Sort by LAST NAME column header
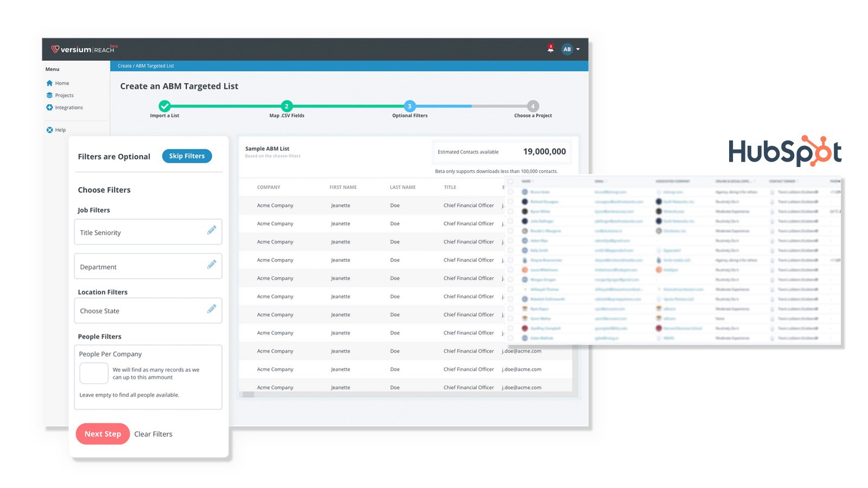This screenshot has height=488, width=868. pos(403,188)
